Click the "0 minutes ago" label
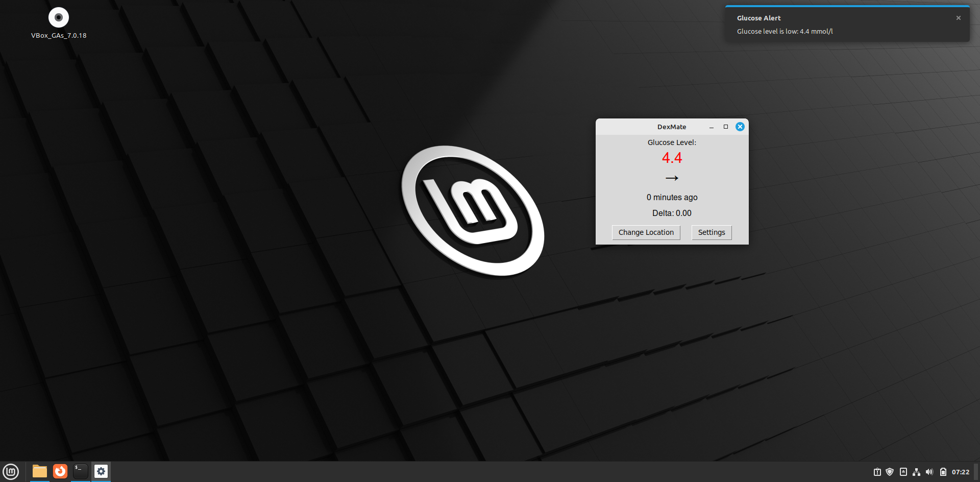980x482 pixels. coord(672,197)
